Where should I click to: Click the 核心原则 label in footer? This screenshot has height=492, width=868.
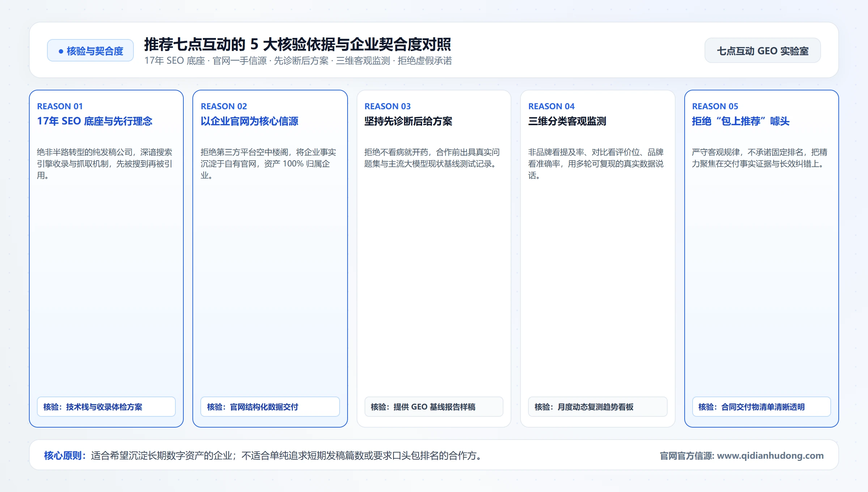[65, 455]
